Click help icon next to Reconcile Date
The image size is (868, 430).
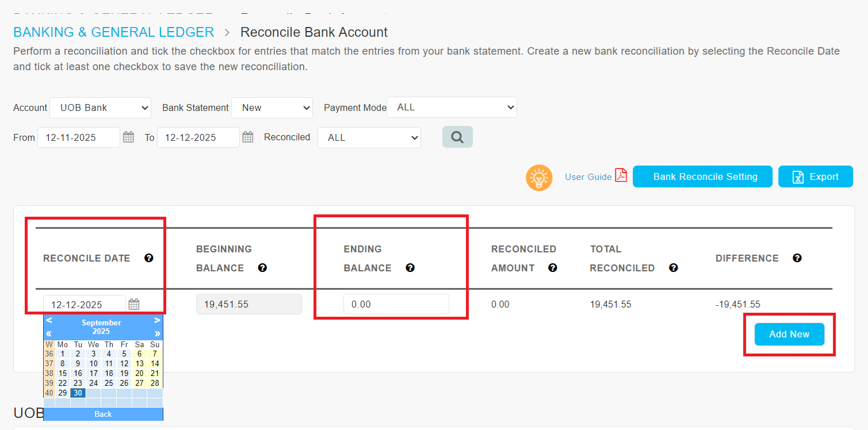pos(149,258)
